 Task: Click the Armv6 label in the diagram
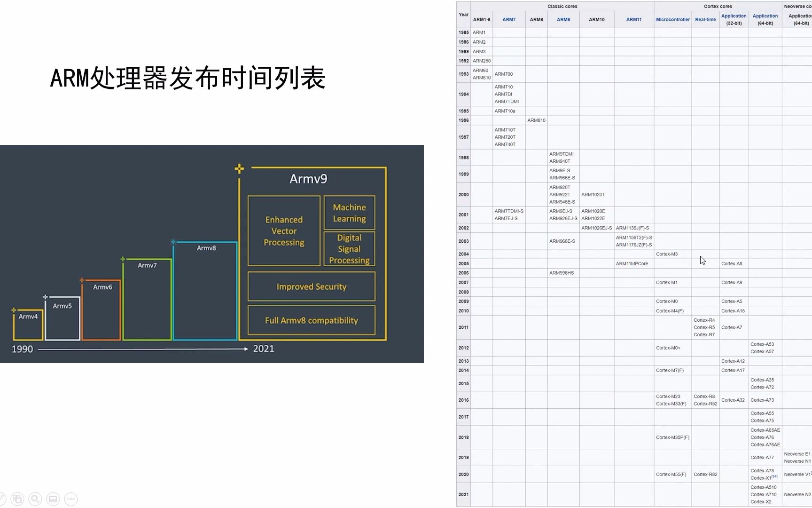tap(102, 287)
